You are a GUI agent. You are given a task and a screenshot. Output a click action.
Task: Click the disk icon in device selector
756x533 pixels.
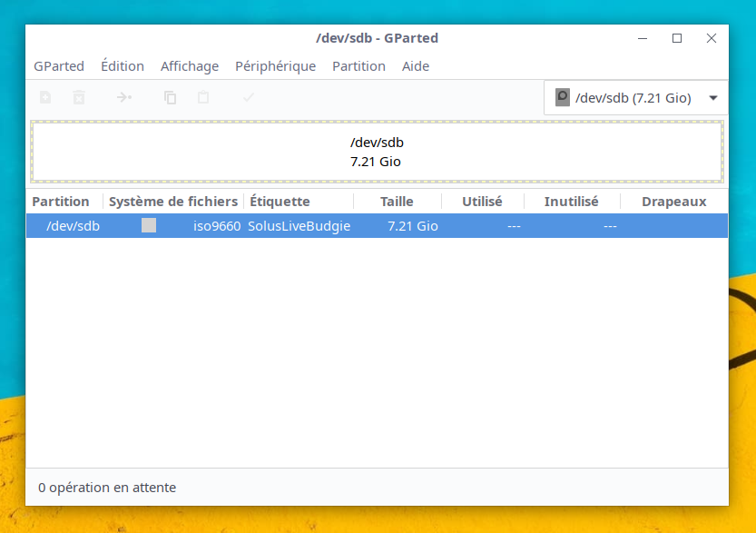point(563,97)
